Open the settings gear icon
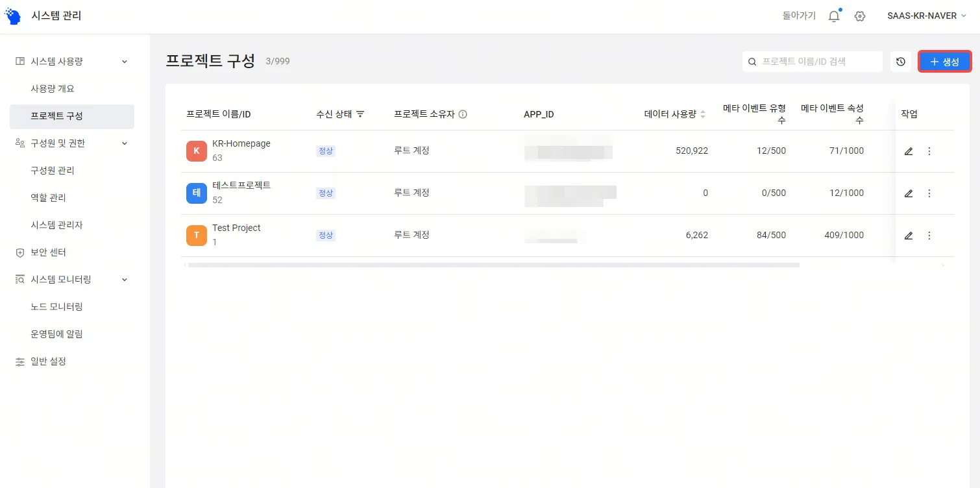Viewport: 980px width, 488px height. click(860, 16)
